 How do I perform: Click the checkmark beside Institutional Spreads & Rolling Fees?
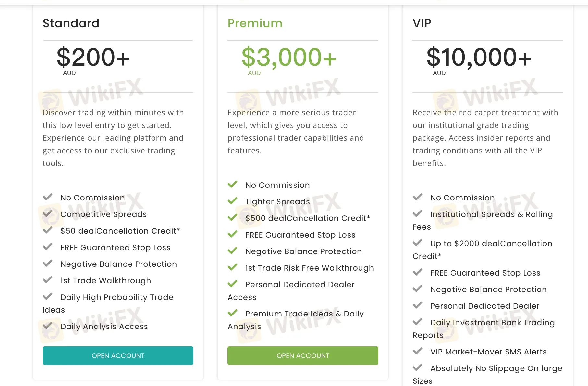[418, 213]
